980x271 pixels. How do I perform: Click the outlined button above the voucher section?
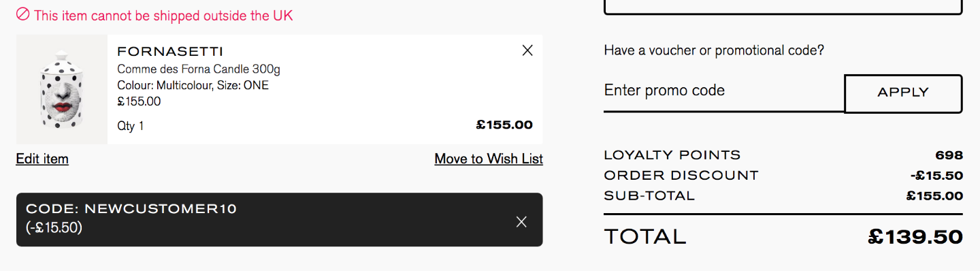[783, 7]
